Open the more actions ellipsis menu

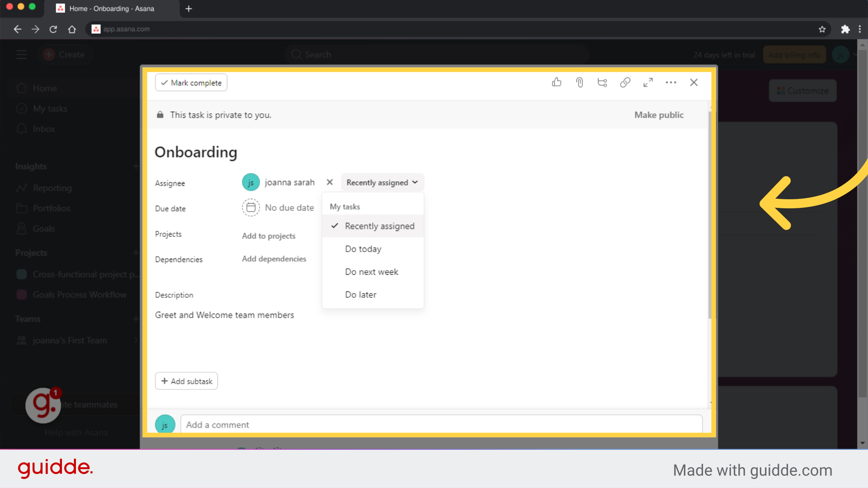click(671, 82)
